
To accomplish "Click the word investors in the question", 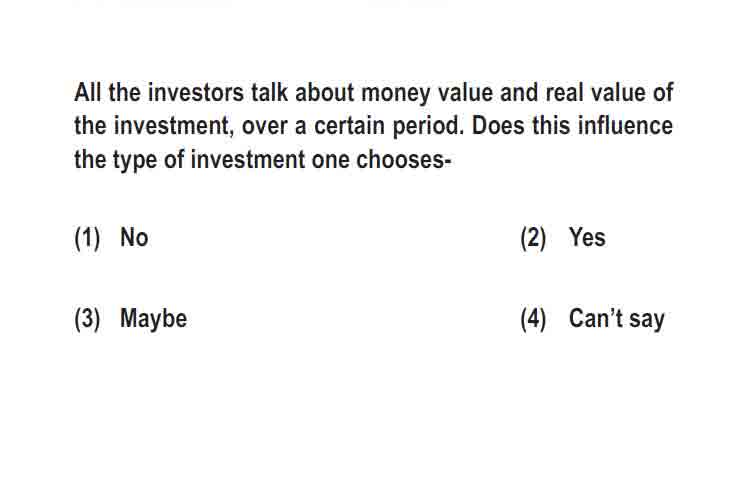I will coord(196,92).
